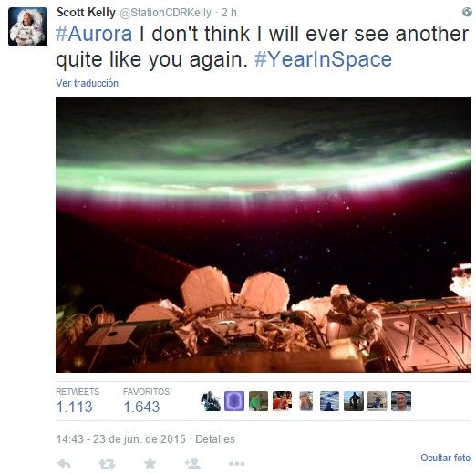Open the three-dots more options
This screenshot has width=476, height=474.
click(x=237, y=464)
